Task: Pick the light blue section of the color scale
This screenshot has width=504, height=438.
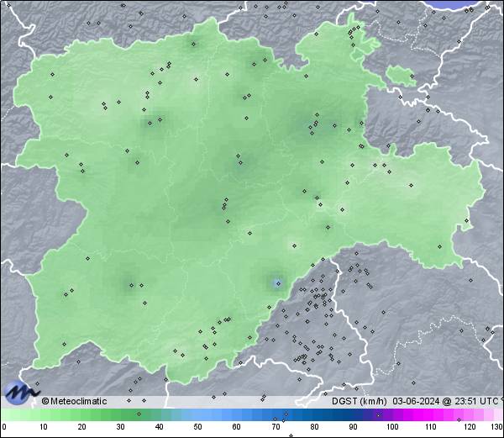Action: 206,414
